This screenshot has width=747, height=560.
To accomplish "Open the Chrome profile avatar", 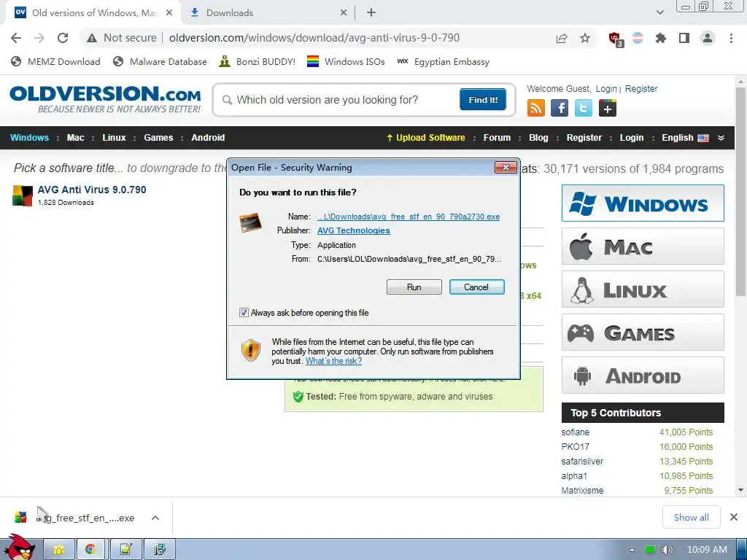I will [708, 38].
